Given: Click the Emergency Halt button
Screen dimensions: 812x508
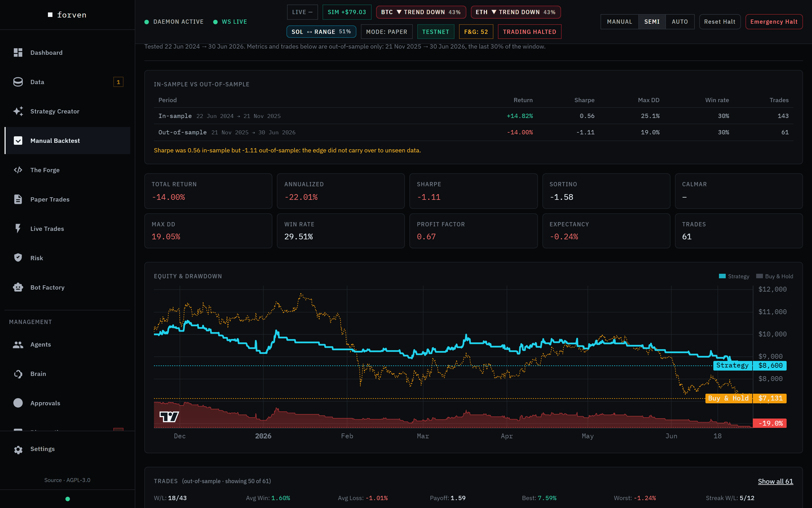Looking at the screenshot, I should pyautogui.click(x=774, y=21).
